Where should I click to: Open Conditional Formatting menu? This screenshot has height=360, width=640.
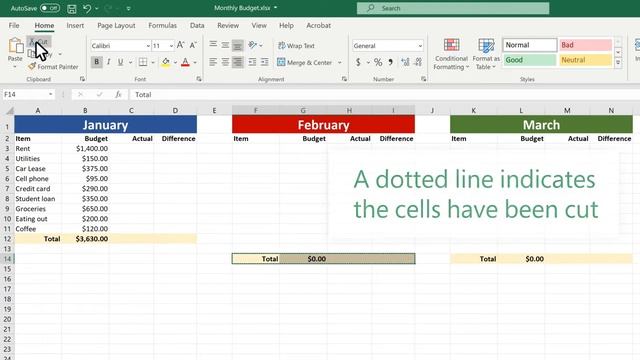pos(451,54)
